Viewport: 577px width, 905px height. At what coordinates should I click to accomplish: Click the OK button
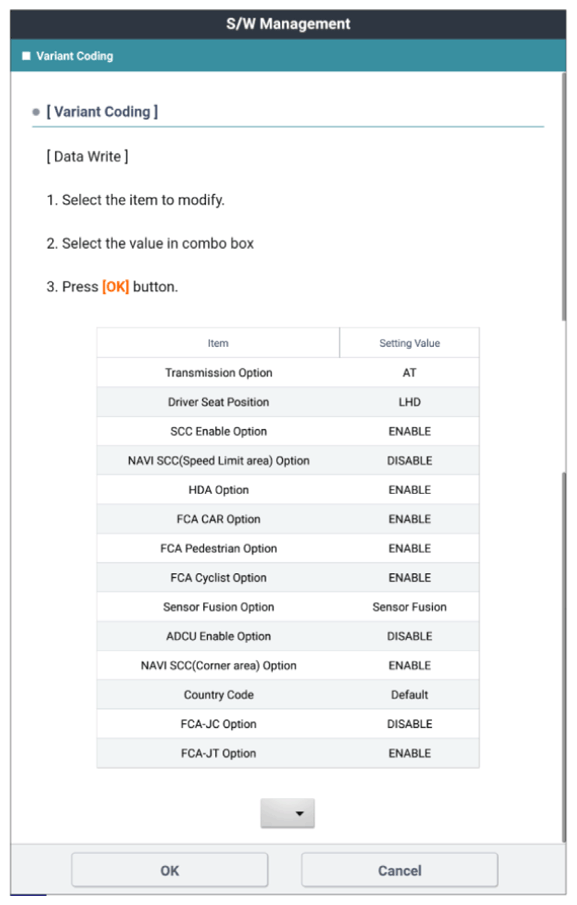[x=170, y=870]
